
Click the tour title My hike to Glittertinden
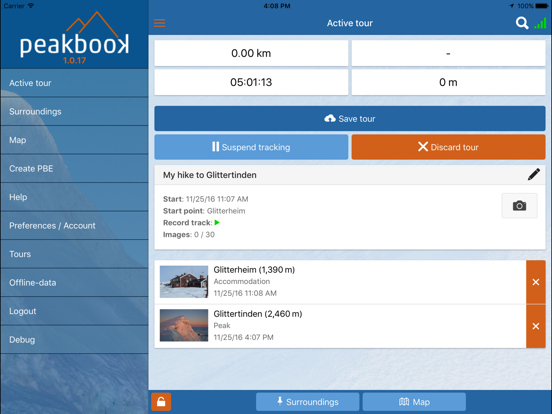(x=209, y=175)
